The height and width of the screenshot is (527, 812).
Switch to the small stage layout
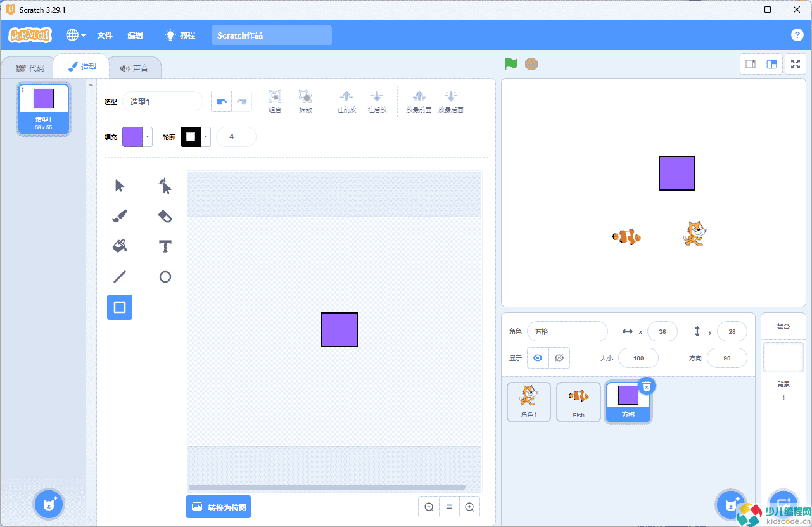tap(751, 64)
